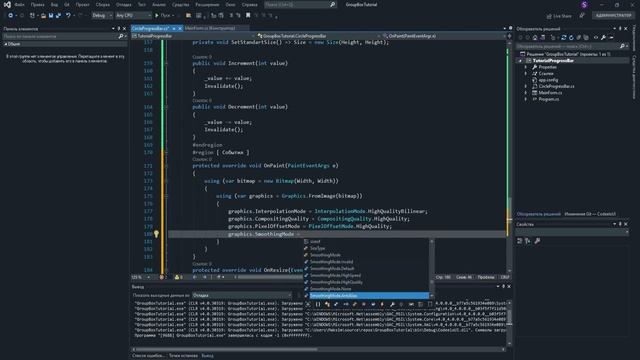Open the Live Share session
640x360 pixels.
pyautogui.click(x=559, y=16)
